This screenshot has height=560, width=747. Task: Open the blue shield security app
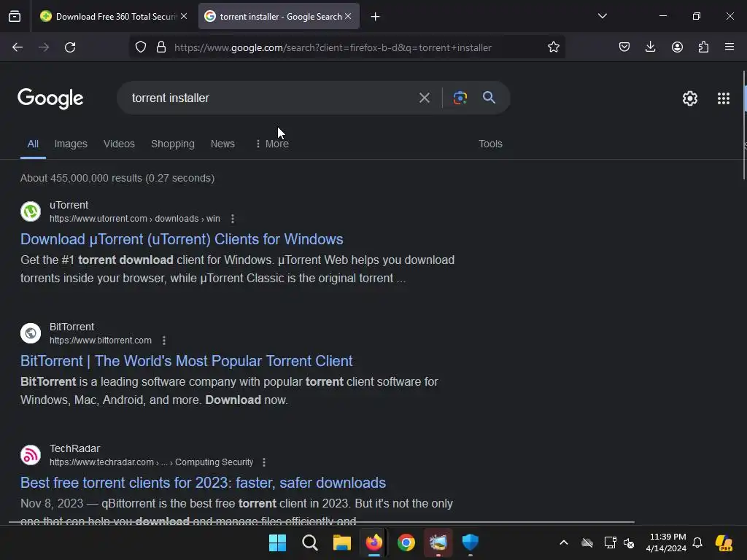pos(471,542)
